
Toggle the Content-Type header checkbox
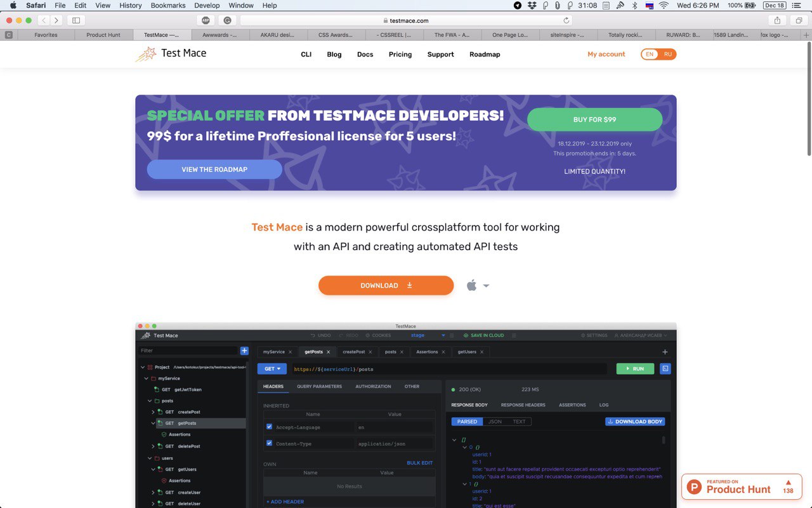tap(269, 443)
